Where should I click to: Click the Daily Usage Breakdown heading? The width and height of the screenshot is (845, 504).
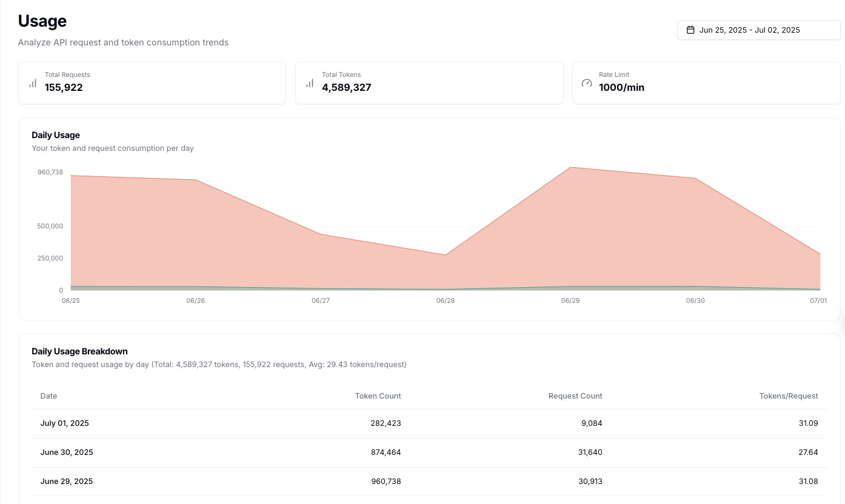[79, 351]
